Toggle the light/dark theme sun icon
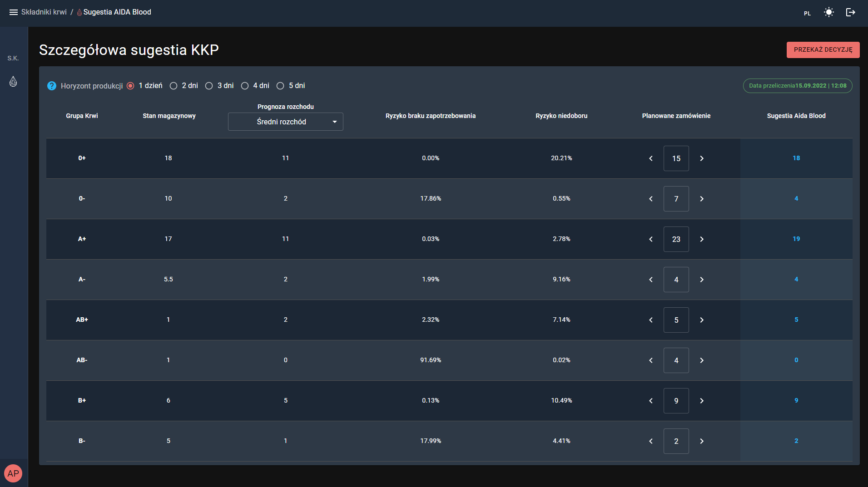 829,12
